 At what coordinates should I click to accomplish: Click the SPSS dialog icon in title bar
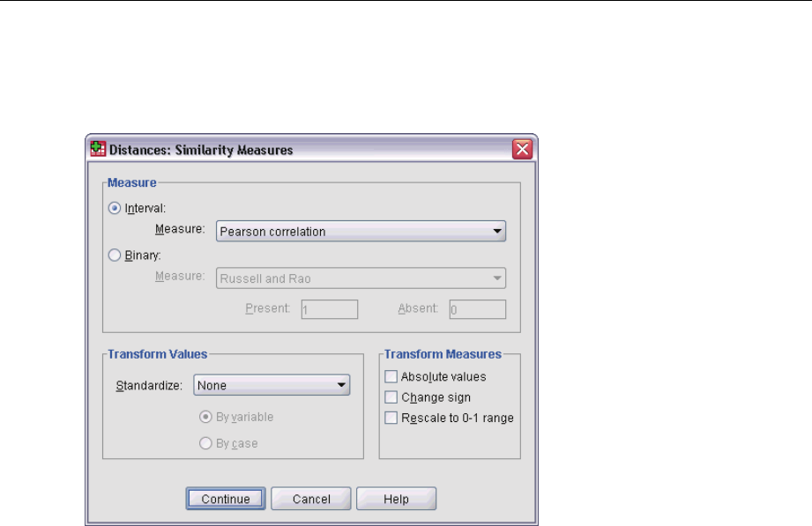coord(98,149)
